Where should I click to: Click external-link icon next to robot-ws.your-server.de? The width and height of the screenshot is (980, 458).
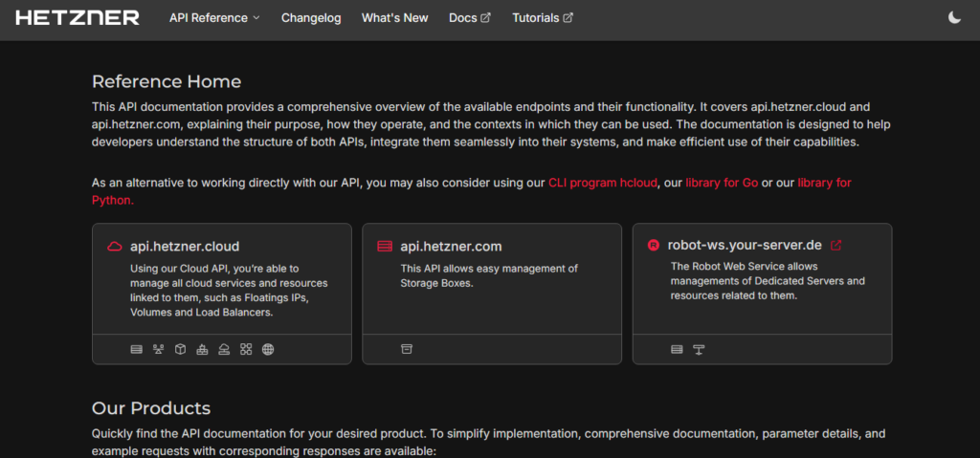coord(835,246)
